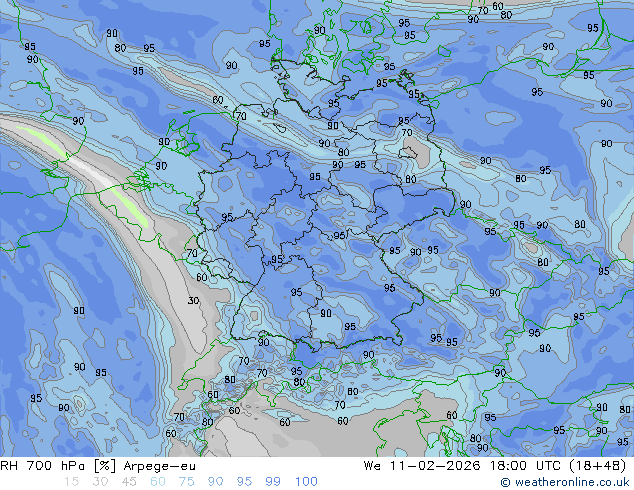Image resolution: width=634 pixels, height=490 pixels.
Task: Click the '30' contour label on the map
Action: click(194, 300)
